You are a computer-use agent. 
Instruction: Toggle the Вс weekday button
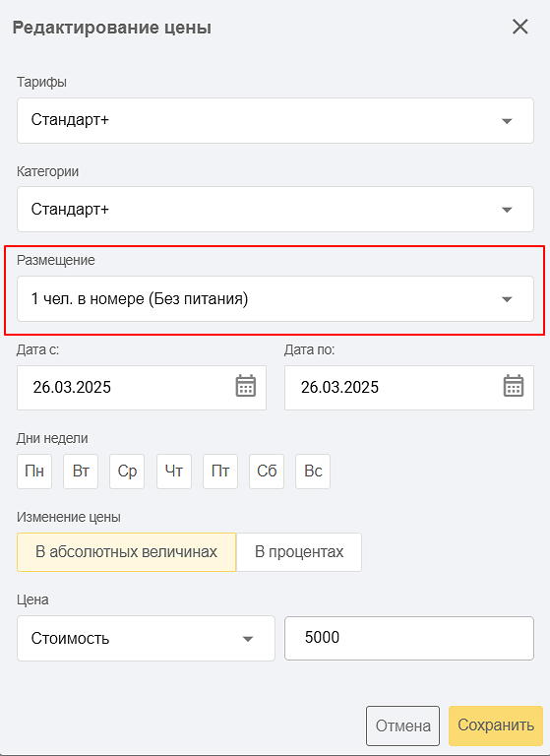pyautogui.click(x=313, y=472)
